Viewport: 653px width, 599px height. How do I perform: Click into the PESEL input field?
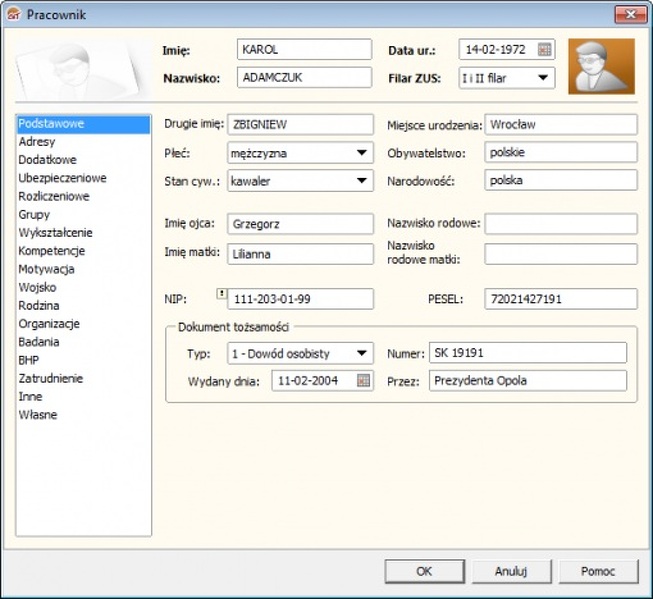pos(560,299)
